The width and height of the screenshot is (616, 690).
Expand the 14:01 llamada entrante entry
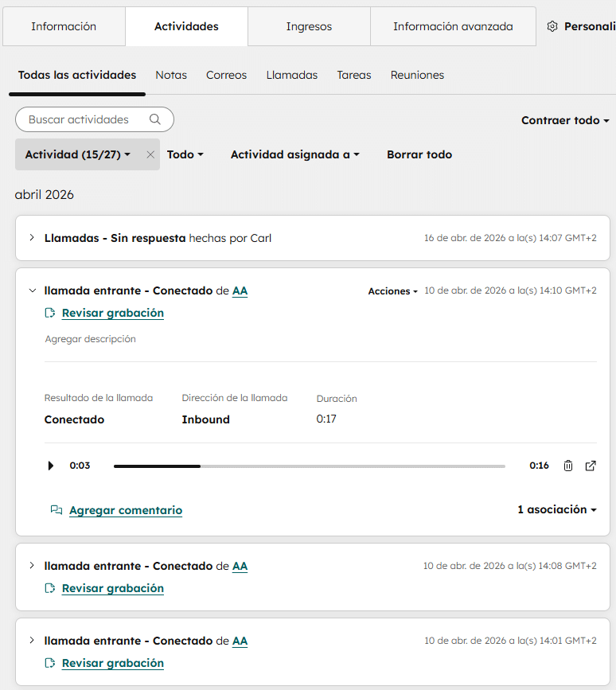click(x=32, y=641)
